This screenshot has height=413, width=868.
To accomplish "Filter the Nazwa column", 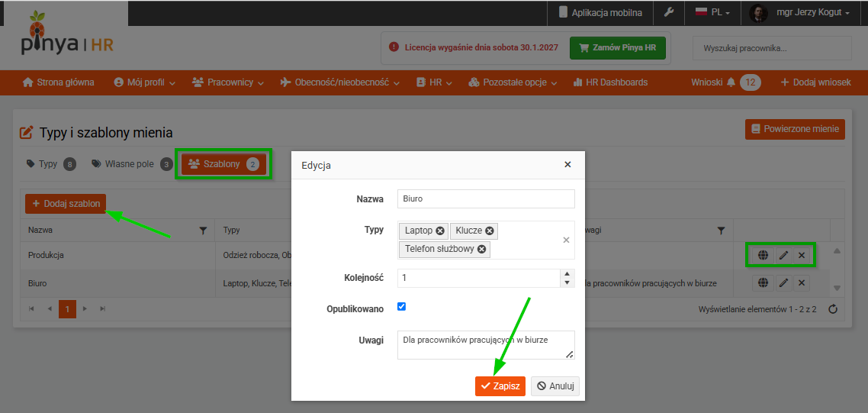I will [x=203, y=230].
